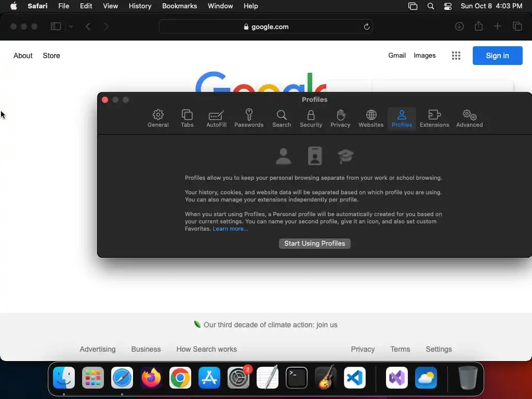This screenshot has width=532, height=399.
Task: Focus the google.com address bar
Action: 266,26
